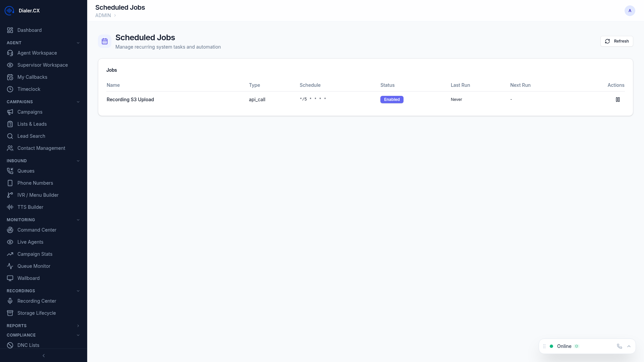
Task: Open the ADMIN breadcrumb menu
Action: [103, 15]
